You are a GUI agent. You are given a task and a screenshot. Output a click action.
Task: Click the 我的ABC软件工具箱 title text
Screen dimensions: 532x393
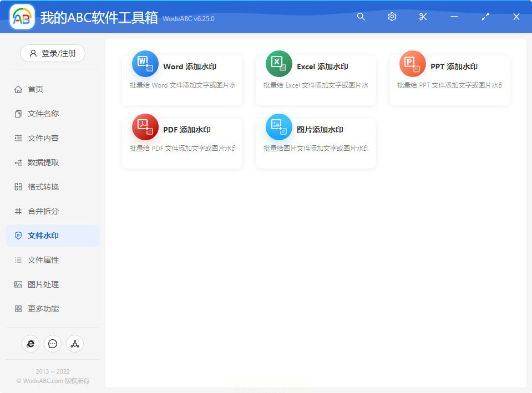tap(99, 18)
